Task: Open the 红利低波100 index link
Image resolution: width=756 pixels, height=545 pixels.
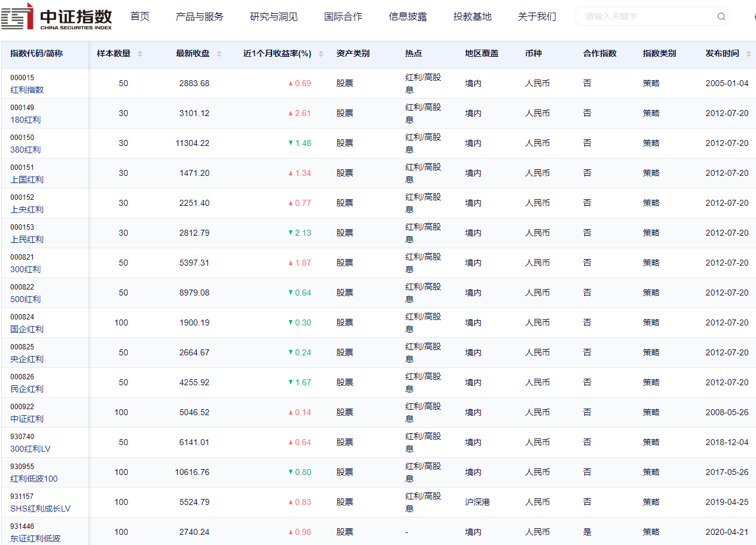Action: (x=34, y=479)
